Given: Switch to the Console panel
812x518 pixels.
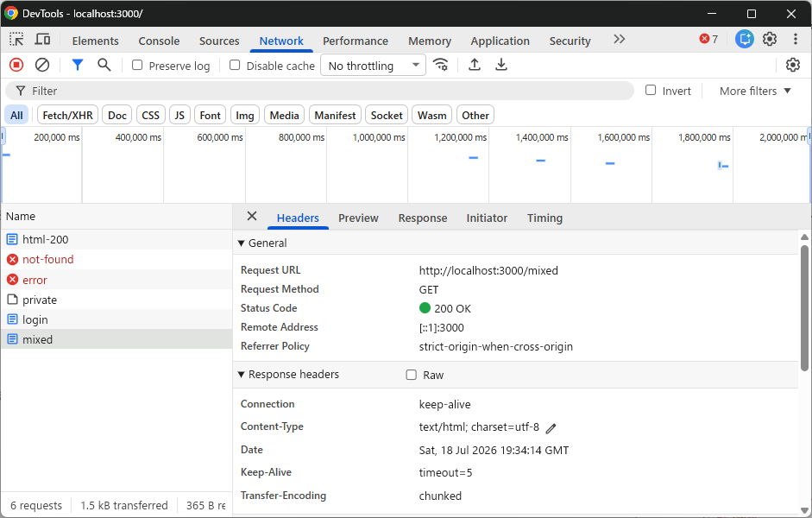Looking at the screenshot, I should tap(159, 41).
